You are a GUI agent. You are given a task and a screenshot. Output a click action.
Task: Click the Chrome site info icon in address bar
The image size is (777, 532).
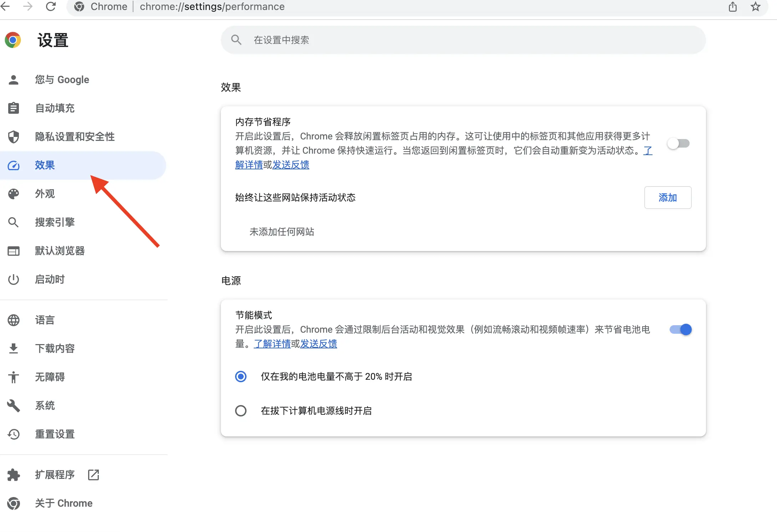[x=79, y=6]
